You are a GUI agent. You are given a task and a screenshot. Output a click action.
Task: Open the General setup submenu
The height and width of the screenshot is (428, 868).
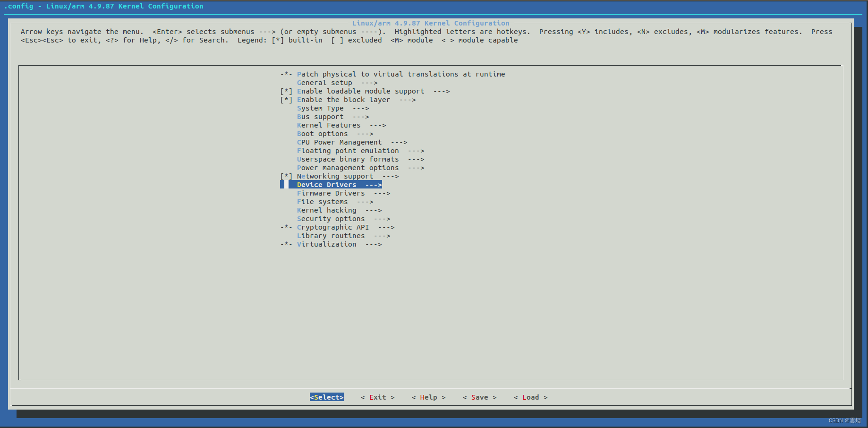click(x=324, y=83)
